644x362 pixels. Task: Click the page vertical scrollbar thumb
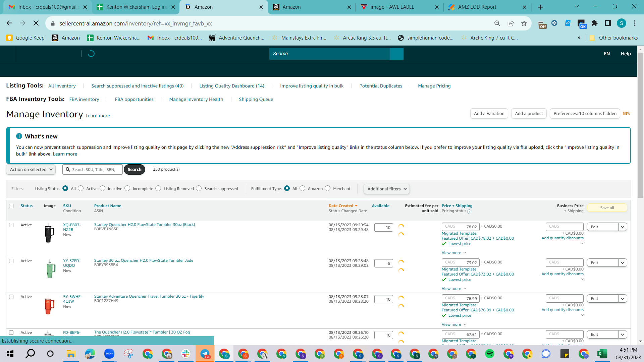640,125
